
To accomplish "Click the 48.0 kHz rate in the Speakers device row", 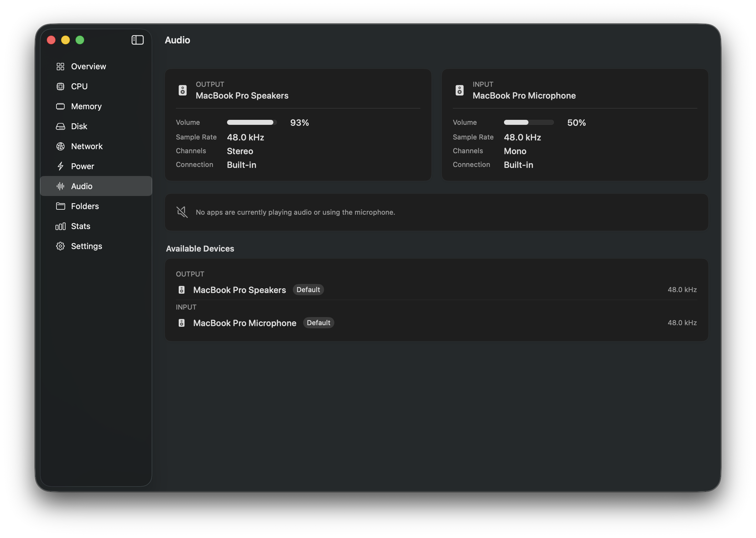I will coord(682,290).
